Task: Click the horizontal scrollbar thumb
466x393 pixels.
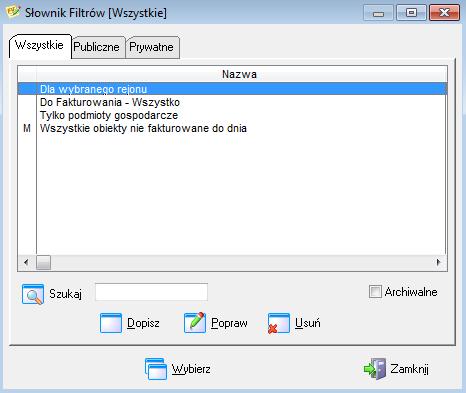Action: tap(43, 262)
